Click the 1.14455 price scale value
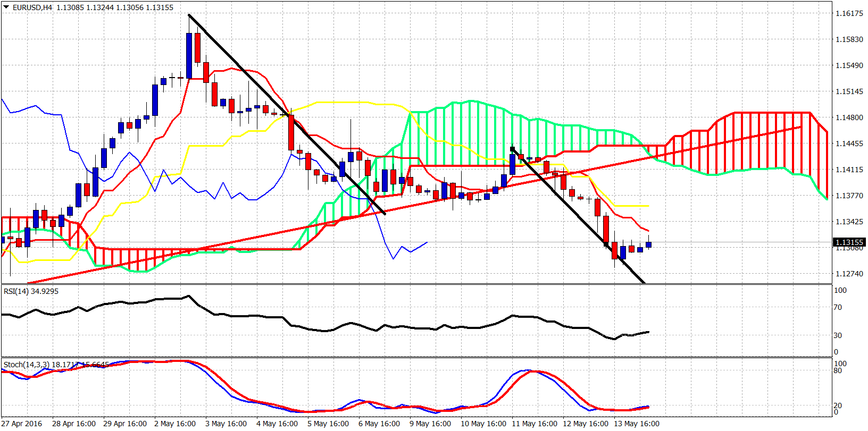 (849, 143)
